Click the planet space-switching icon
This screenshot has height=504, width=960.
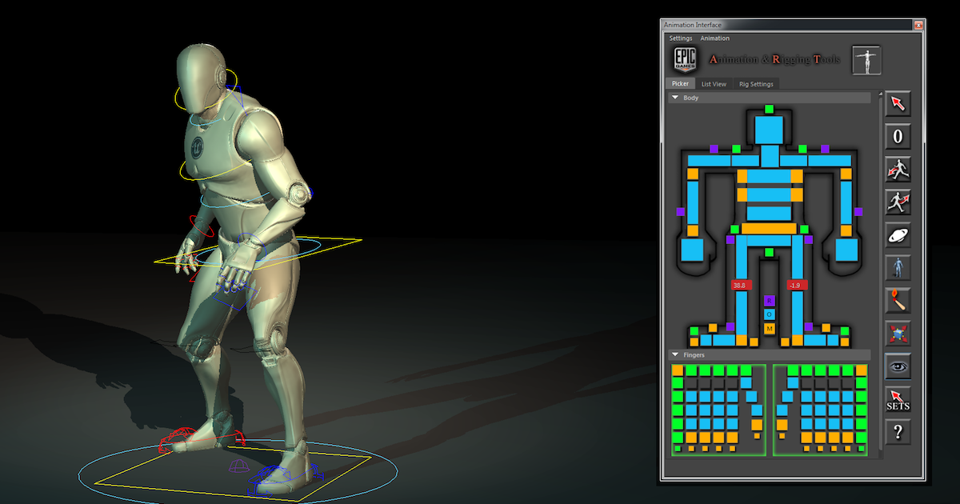click(898, 236)
